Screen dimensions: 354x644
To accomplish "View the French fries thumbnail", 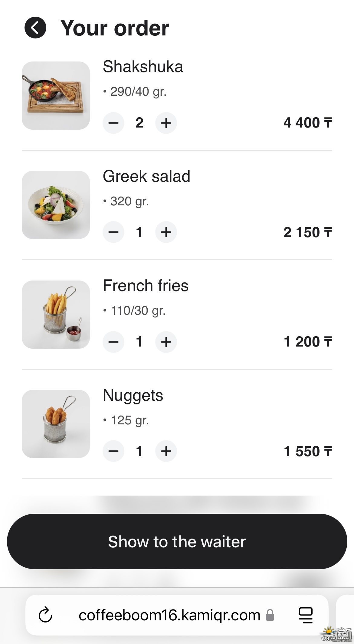I will coord(56,314).
